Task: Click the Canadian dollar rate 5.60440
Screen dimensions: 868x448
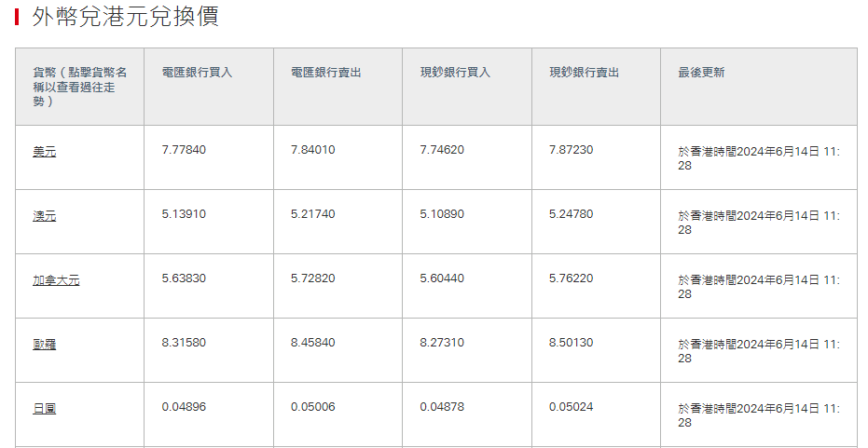Action: click(x=442, y=278)
